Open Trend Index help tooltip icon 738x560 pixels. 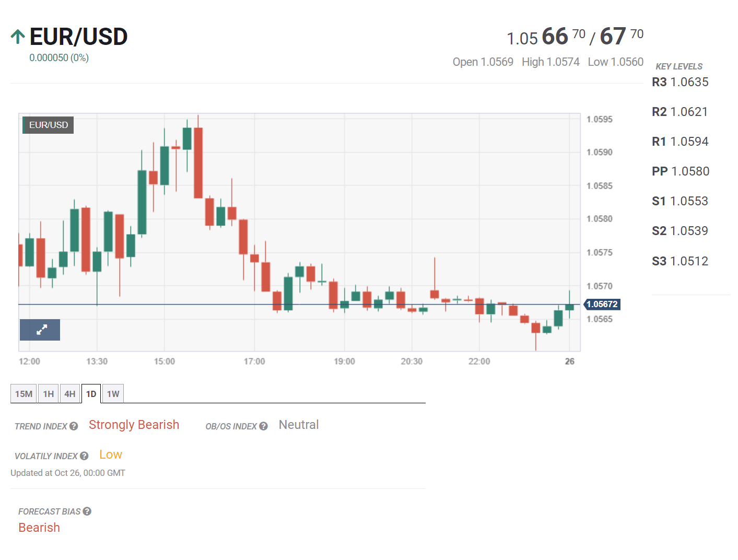pyautogui.click(x=74, y=426)
